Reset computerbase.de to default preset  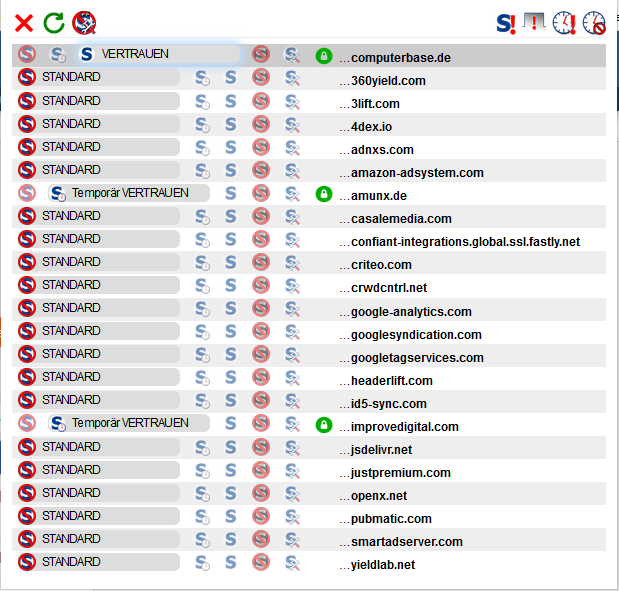click(27, 54)
